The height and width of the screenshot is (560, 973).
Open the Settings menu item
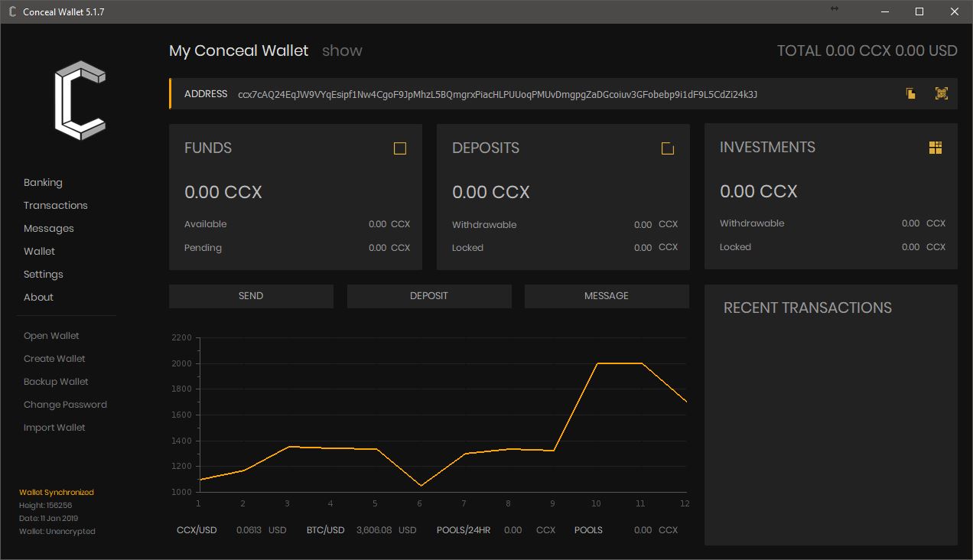click(44, 274)
